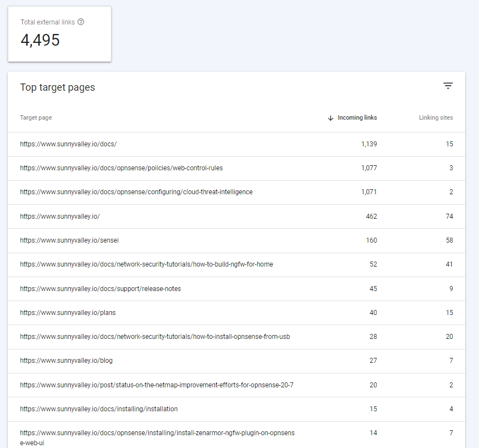The image size is (479, 448).
Task: Open the netmap-improvement-efforts post row
Action: click(237, 385)
